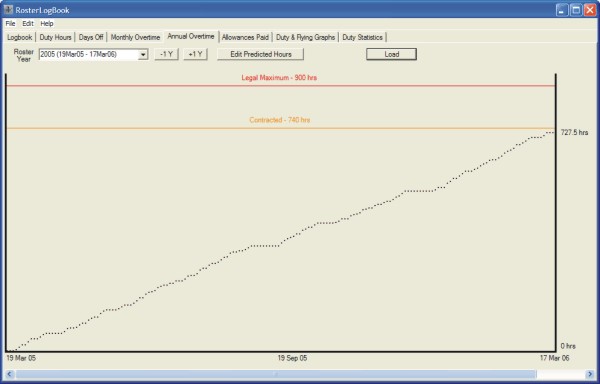
Task: Click the horizontal scrollbar thumb
Action: click(x=276, y=374)
